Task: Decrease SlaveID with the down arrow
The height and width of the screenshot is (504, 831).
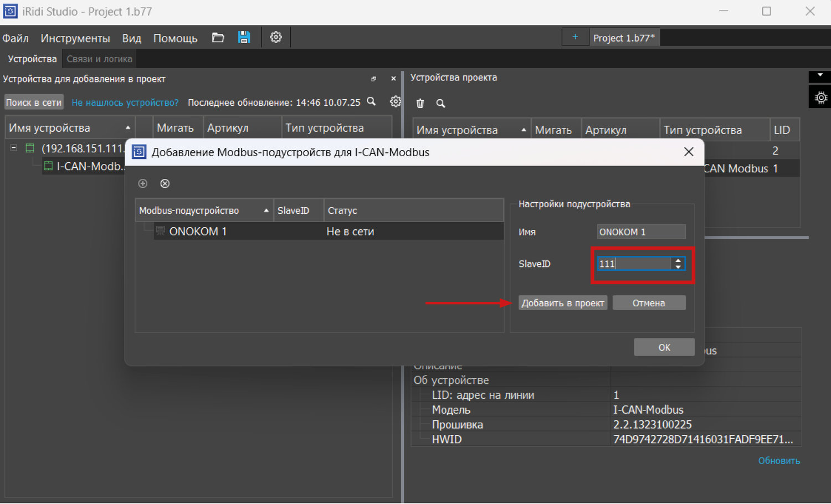Action: click(678, 267)
